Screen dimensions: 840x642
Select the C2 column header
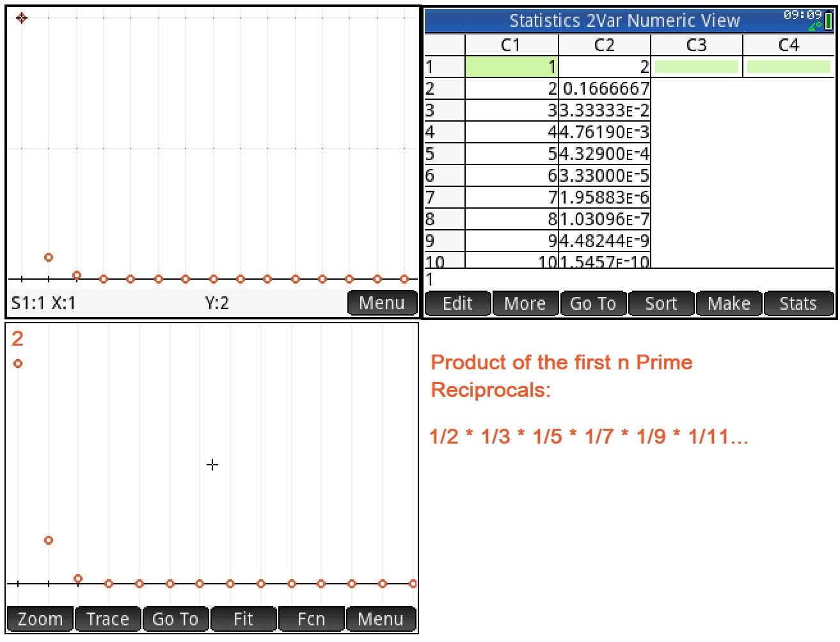[x=603, y=45]
